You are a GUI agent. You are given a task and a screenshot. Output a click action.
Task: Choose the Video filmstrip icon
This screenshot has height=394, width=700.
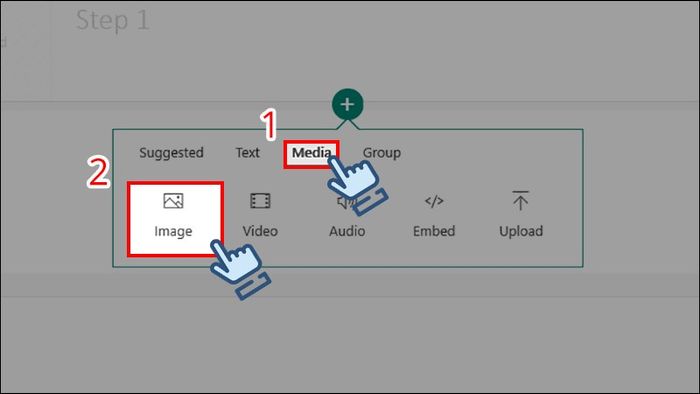(260, 201)
